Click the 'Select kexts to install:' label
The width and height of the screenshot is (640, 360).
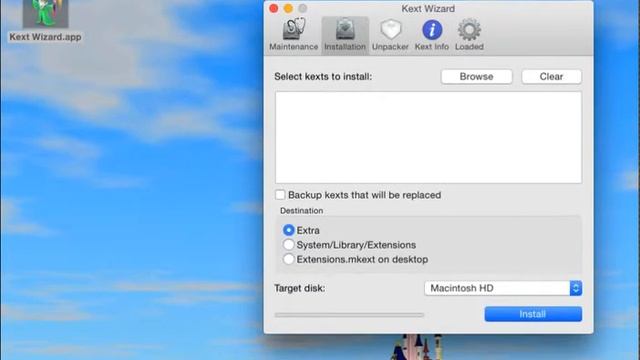[323, 77]
